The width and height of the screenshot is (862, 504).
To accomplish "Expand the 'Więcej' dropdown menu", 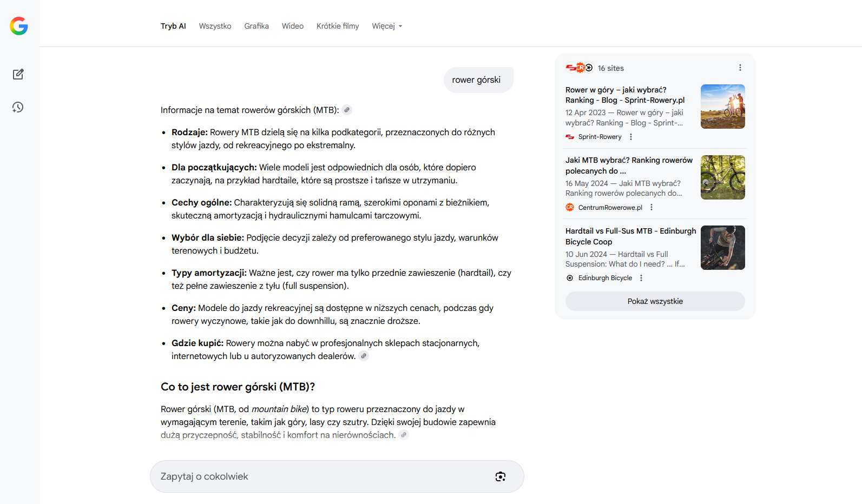I will 387,26.
